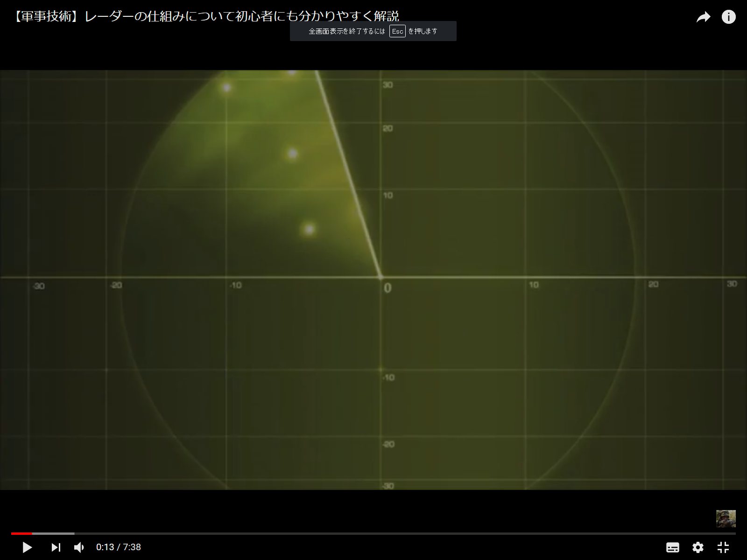Toggle subtitles with the captions icon
Viewport: 747px width, 560px height.
672,547
